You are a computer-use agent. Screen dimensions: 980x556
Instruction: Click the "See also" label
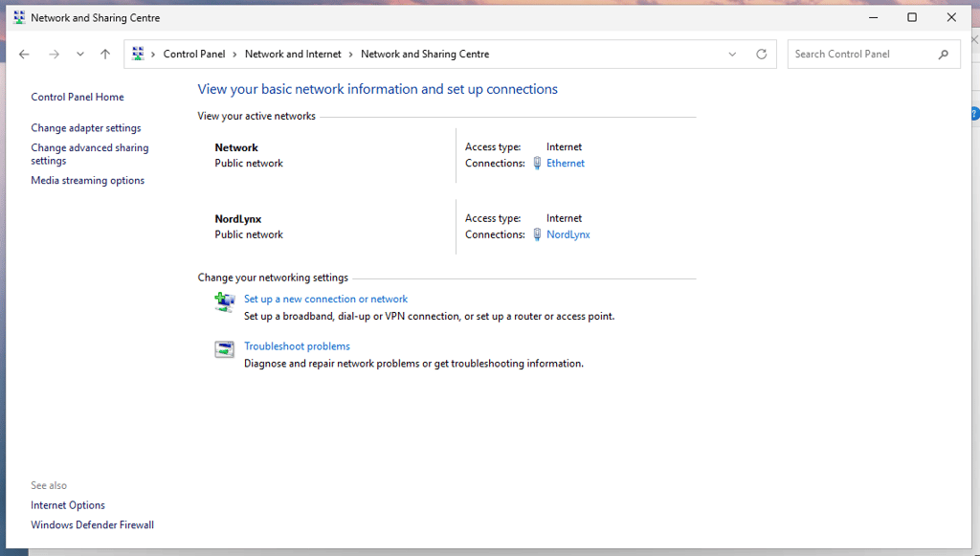click(x=49, y=485)
